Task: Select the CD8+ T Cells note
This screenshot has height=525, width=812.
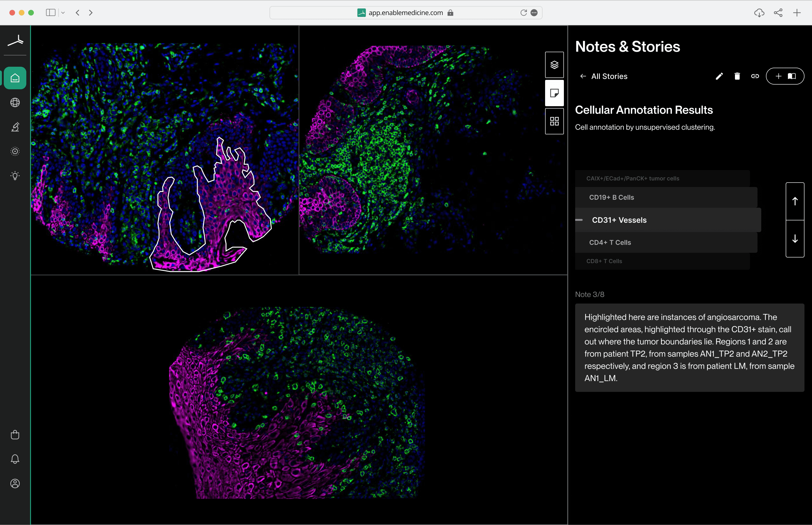Action: 662,261
